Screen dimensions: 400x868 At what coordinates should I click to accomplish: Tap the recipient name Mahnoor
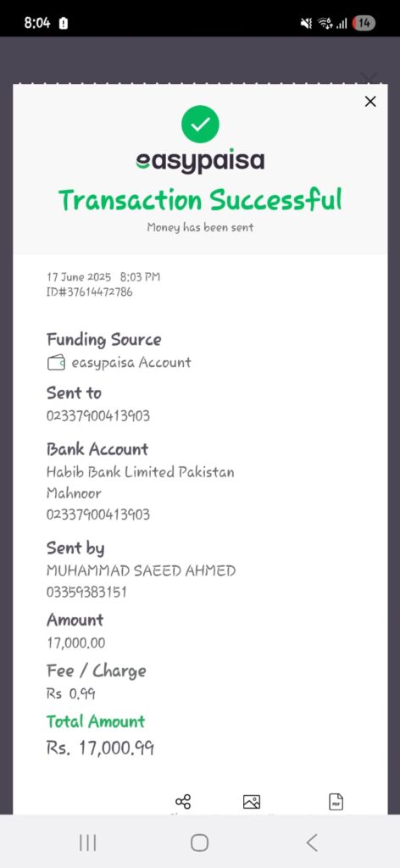point(74,492)
